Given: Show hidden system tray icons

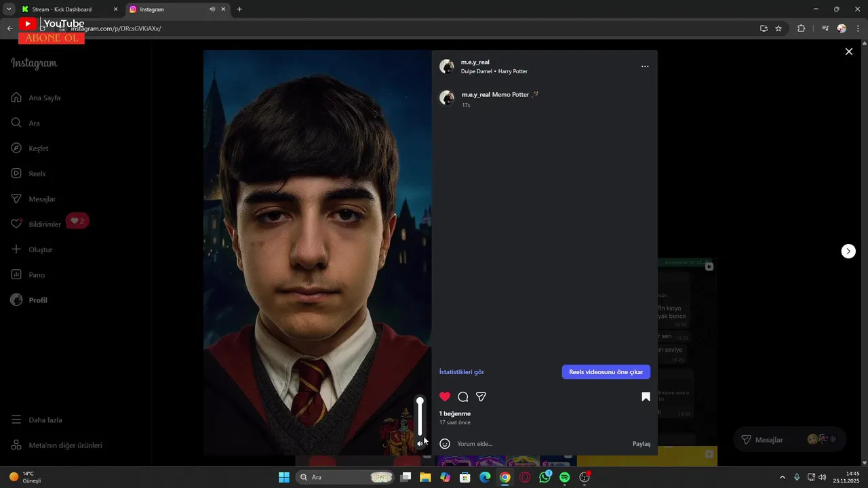Looking at the screenshot, I should point(782,477).
